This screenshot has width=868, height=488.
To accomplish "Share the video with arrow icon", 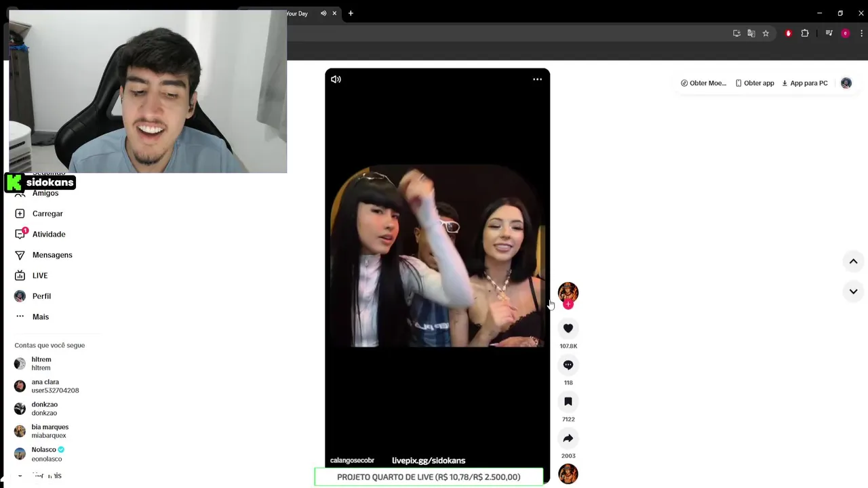I will tap(568, 438).
